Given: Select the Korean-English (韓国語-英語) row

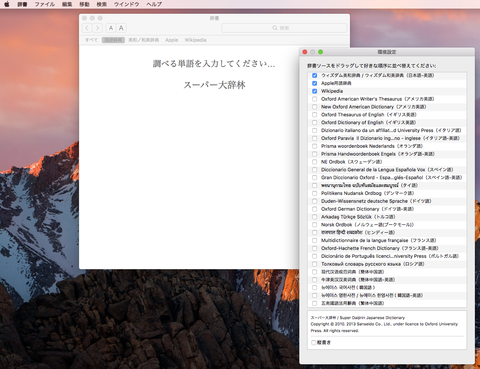Looking at the screenshot, I should coord(387,296).
